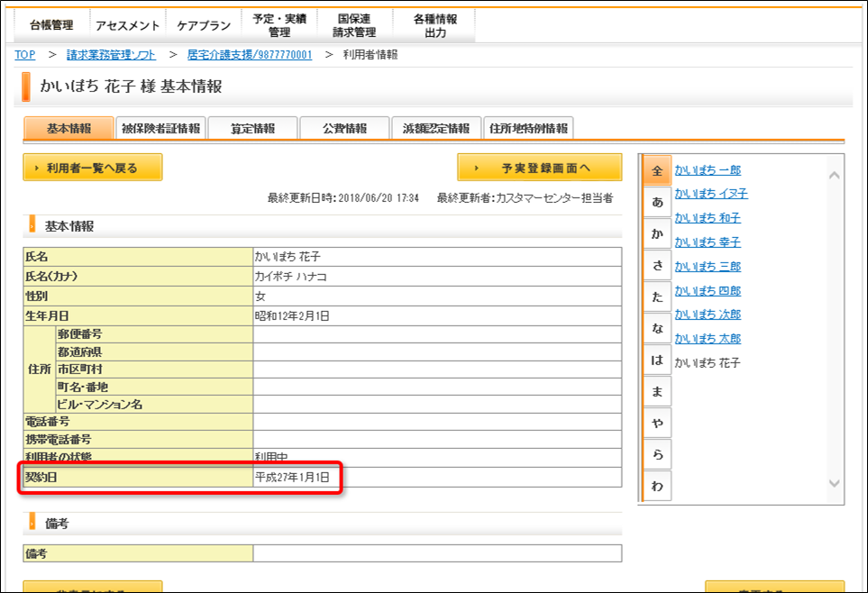Select the さ kana index filter

coord(657,265)
